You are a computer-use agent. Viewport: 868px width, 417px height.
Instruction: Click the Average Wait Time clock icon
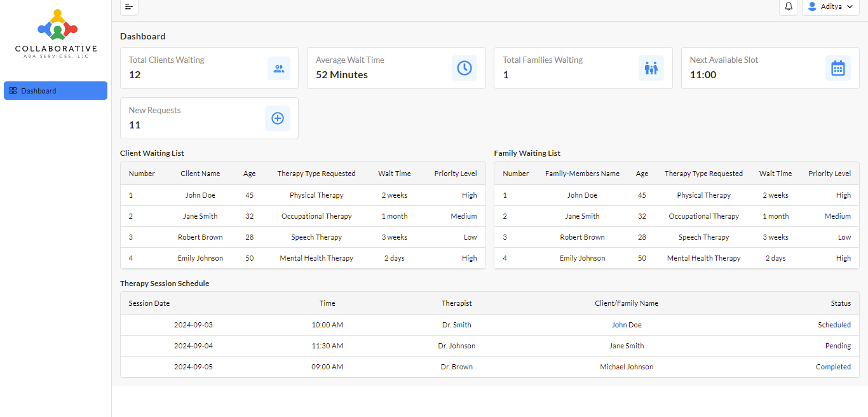click(465, 68)
